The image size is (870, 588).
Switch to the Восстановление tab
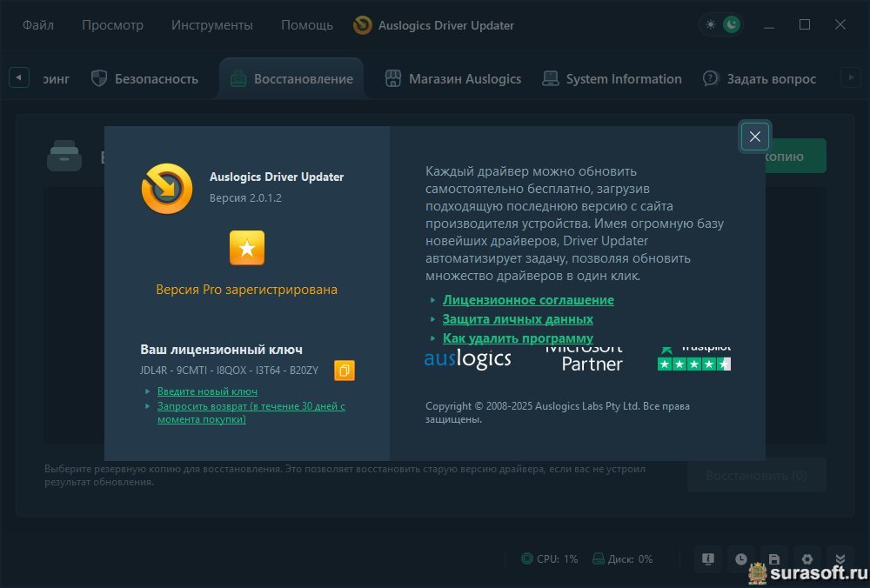click(291, 79)
